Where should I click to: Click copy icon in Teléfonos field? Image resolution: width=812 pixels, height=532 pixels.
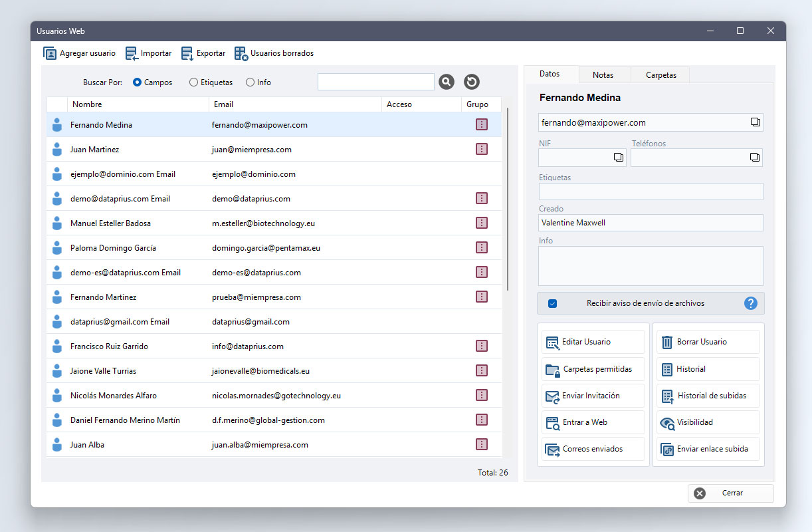click(x=754, y=157)
